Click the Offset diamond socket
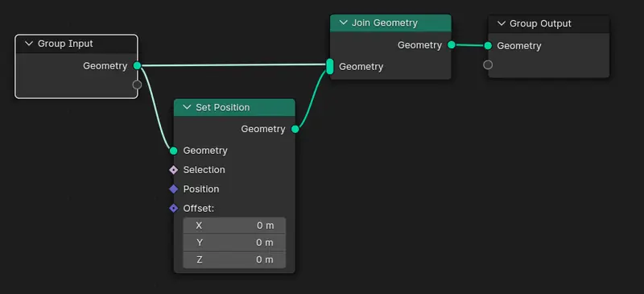 tap(174, 209)
